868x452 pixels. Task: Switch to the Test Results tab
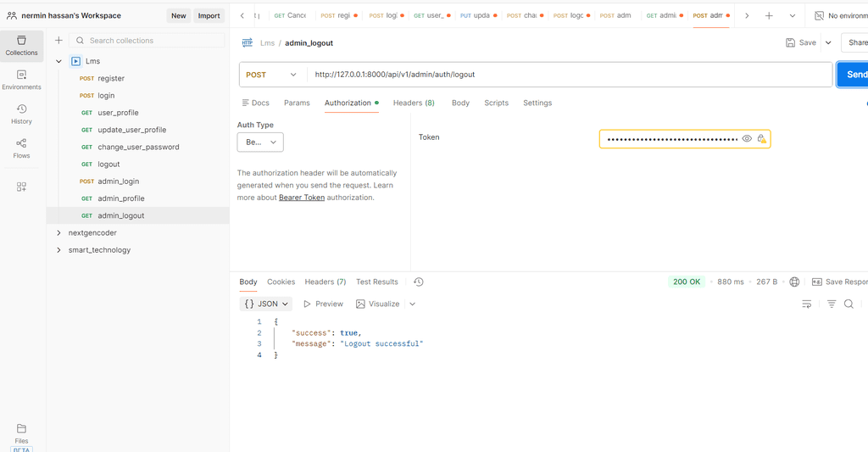376,282
